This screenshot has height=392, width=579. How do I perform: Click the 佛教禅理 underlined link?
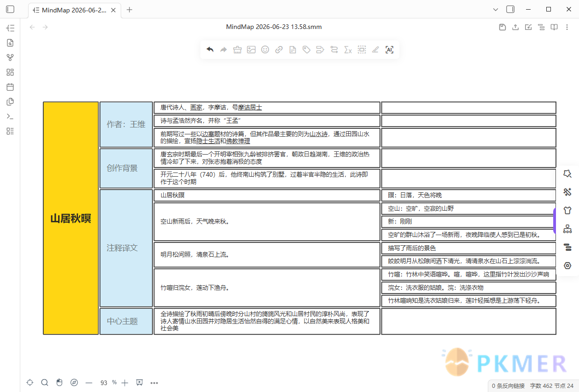(238, 141)
